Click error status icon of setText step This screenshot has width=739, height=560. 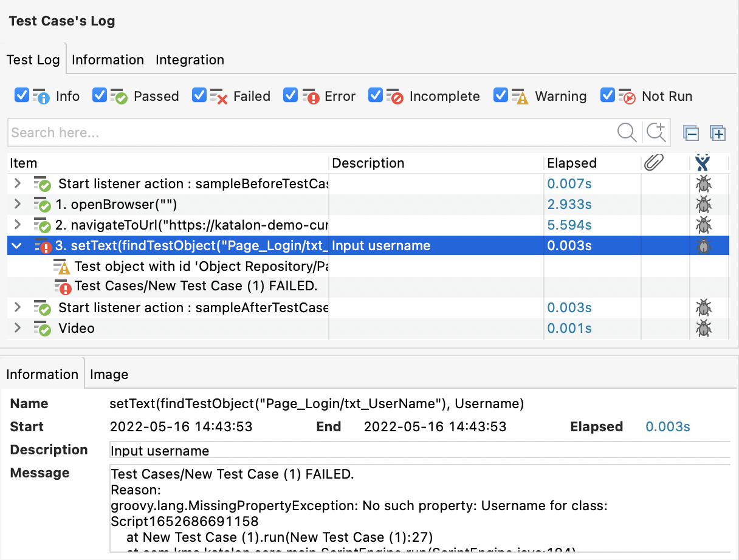[43, 246]
